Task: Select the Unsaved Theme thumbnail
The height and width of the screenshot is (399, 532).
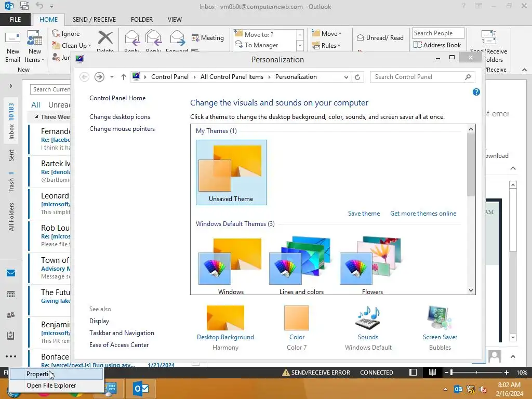Action: tap(231, 172)
